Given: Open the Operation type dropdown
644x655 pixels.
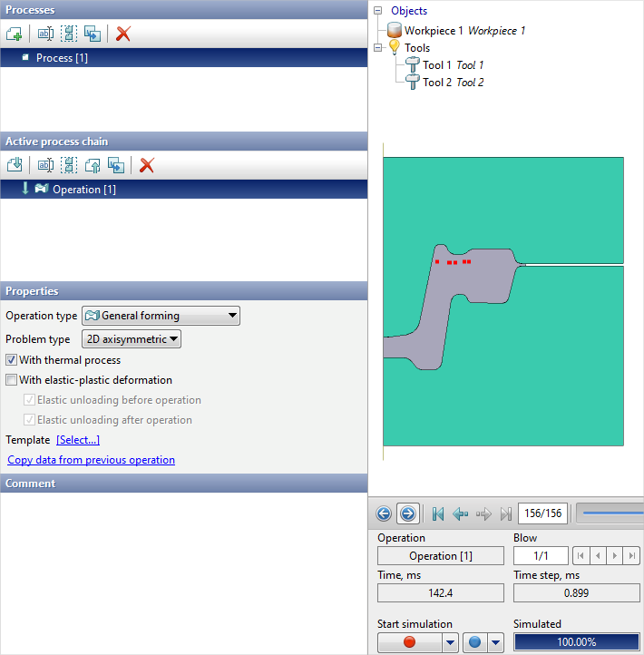Looking at the screenshot, I should 161,316.
